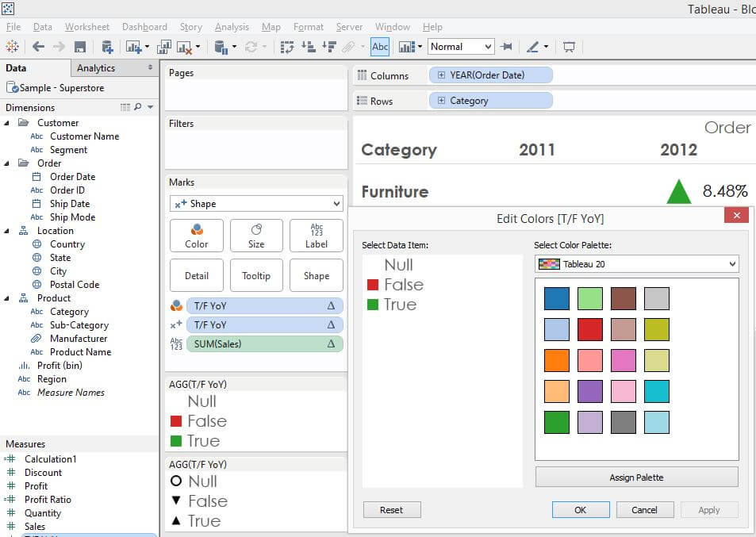Click the Fix Axes pin icon
756x537 pixels.
coord(506,47)
